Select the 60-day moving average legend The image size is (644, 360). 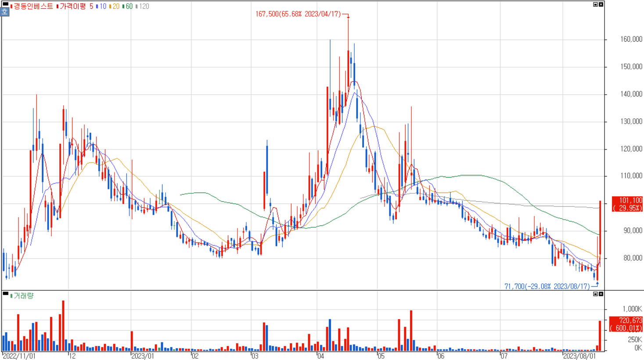point(129,7)
